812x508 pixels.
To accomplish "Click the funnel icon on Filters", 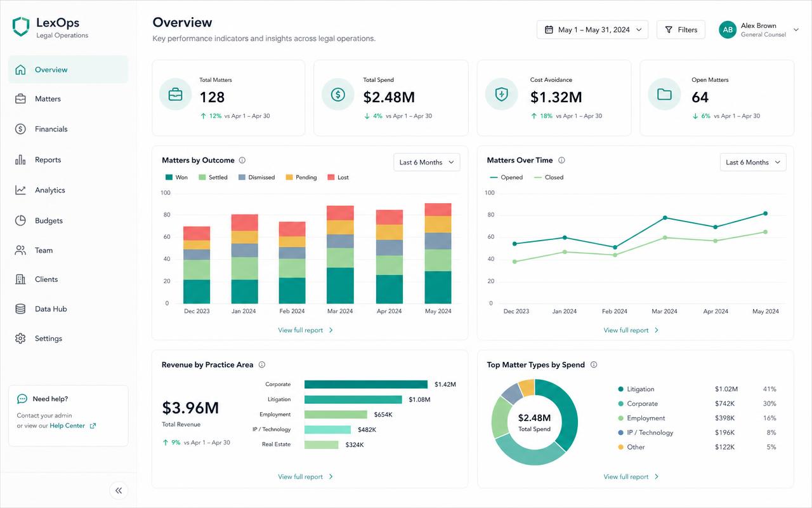I will coord(669,30).
